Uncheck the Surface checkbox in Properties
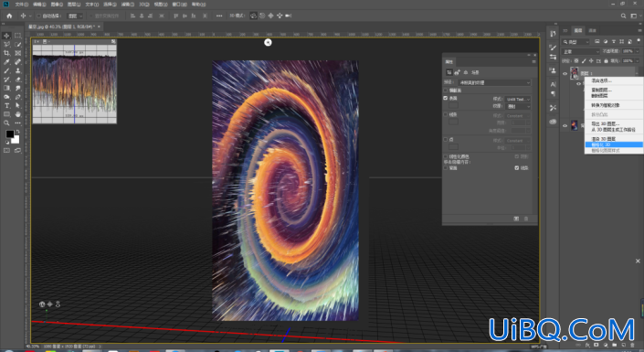 click(x=445, y=98)
